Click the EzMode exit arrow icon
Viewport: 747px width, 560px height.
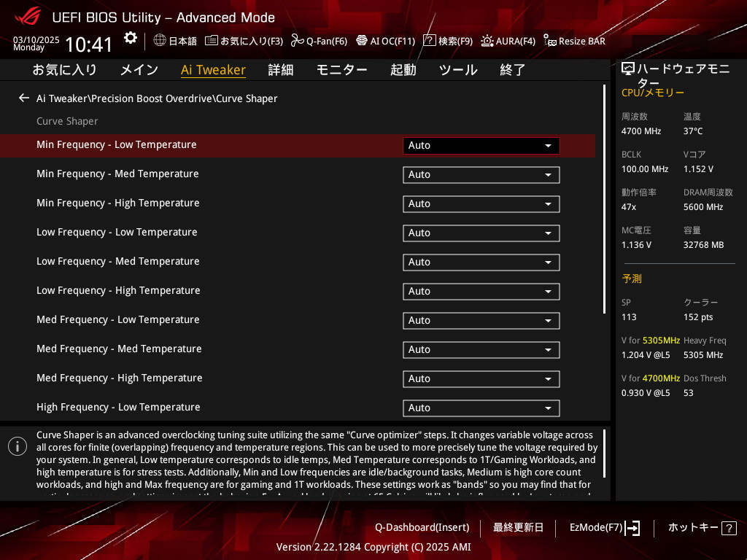point(632,528)
